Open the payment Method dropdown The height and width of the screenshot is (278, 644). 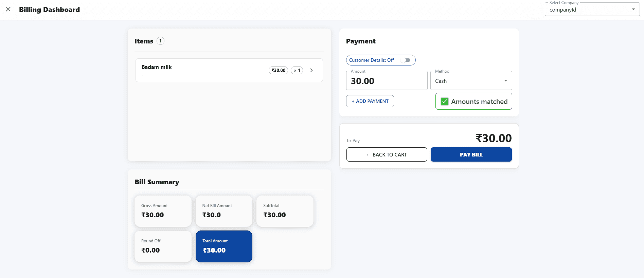click(x=471, y=80)
